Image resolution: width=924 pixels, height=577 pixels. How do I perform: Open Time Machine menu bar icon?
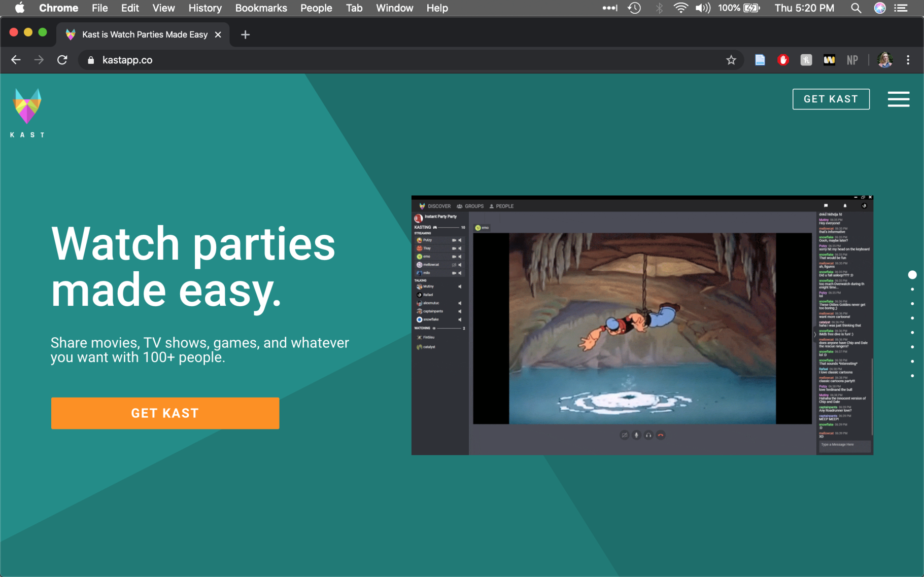tap(634, 8)
